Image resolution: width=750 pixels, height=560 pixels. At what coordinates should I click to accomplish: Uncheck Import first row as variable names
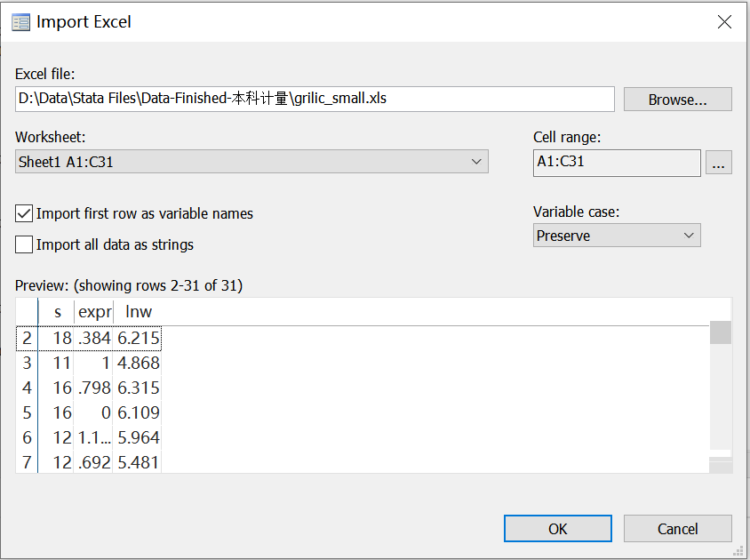pyautogui.click(x=24, y=213)
